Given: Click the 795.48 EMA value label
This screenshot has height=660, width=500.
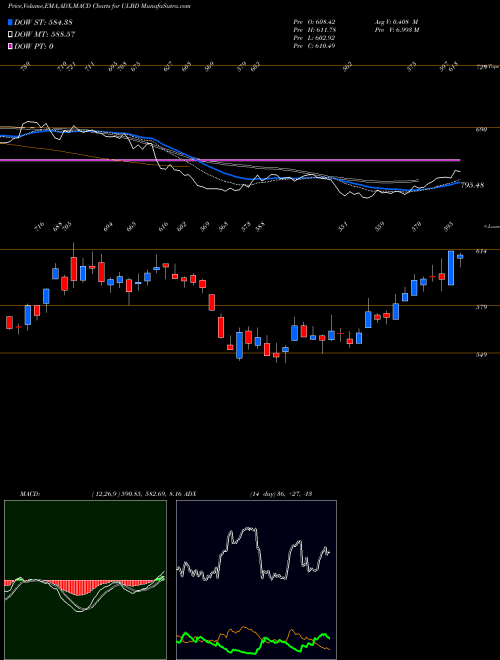Looking at the screenshot, I should tap(473, 185).
